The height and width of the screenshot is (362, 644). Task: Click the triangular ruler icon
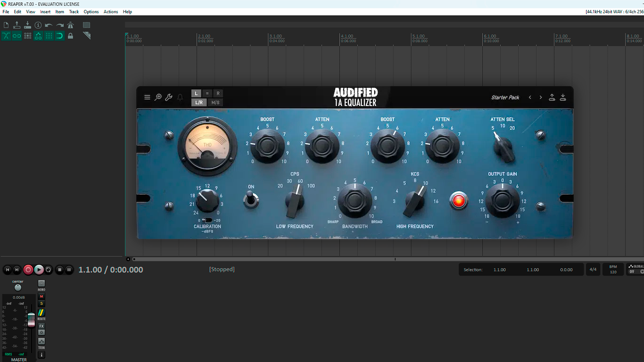pyautogui.click(x=87, y=36)
